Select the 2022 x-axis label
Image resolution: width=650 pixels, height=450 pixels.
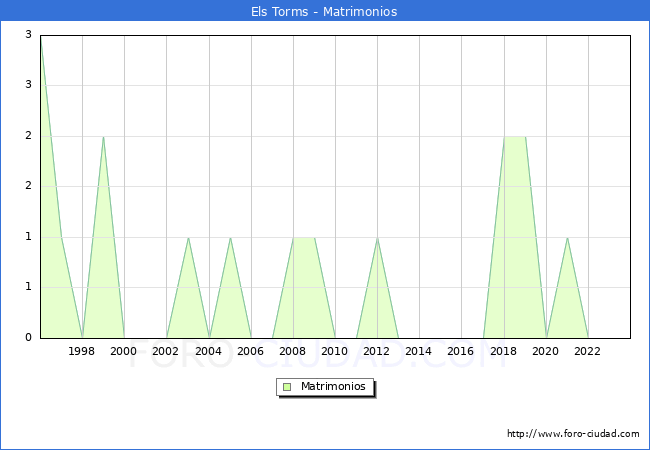(x=588, y=351)
